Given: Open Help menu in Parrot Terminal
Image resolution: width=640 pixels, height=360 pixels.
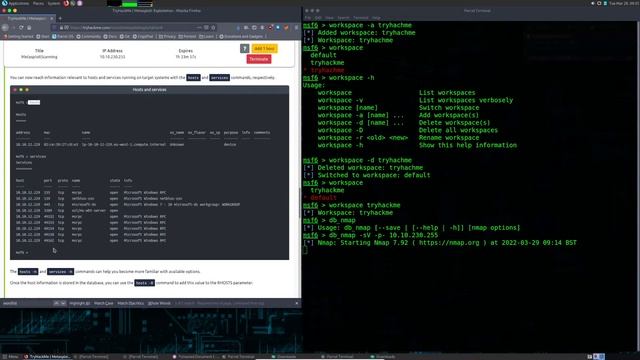Looking at the screenshot, I should pyautogui.click(x=376, y=18).
